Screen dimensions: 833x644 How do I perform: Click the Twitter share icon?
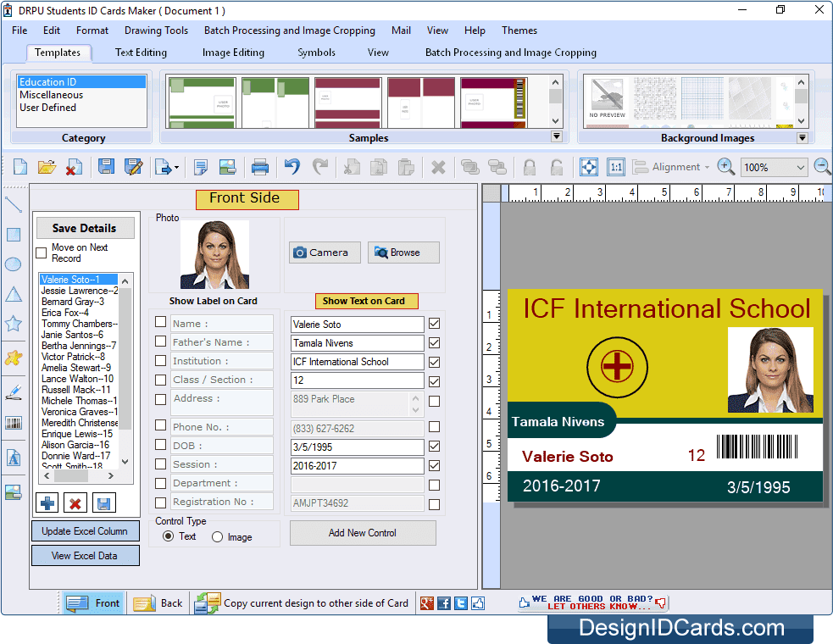tap(461, 603)
